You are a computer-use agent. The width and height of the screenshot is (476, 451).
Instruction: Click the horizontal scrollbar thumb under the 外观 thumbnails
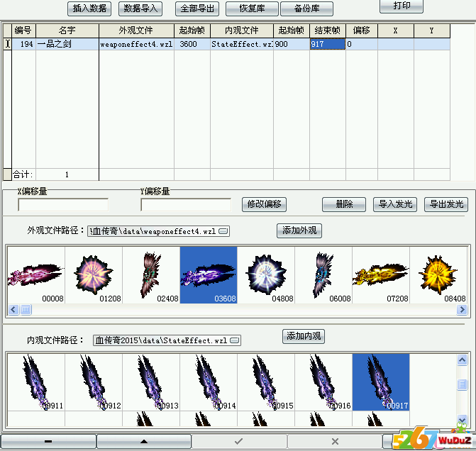[x=26, y=310]
